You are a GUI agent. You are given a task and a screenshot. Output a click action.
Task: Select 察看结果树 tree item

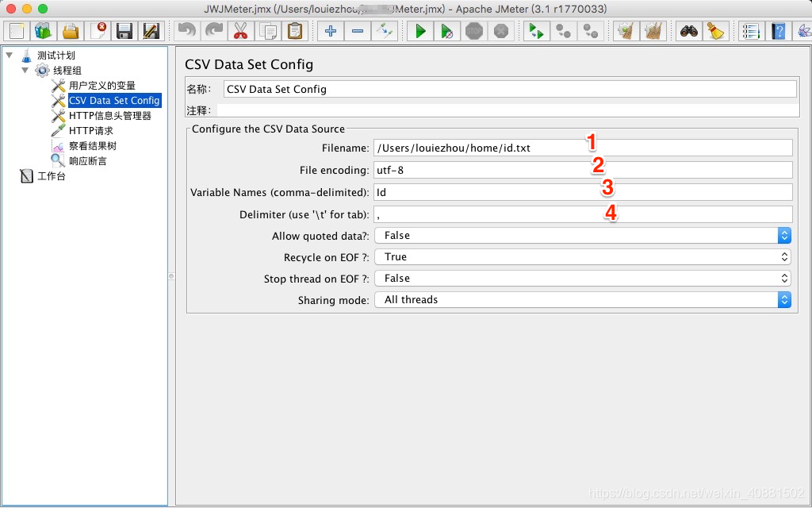click(93, 146)
